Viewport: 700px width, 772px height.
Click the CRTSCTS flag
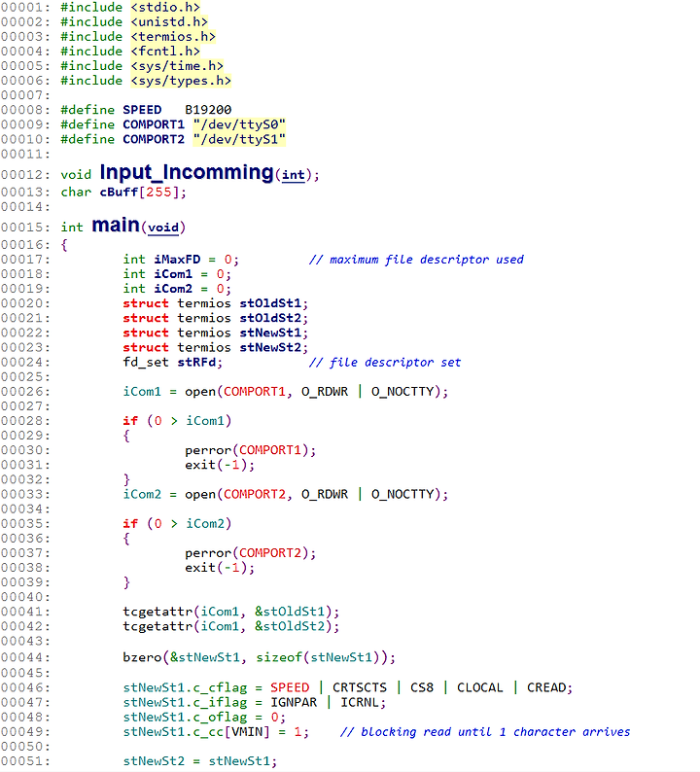360,687
